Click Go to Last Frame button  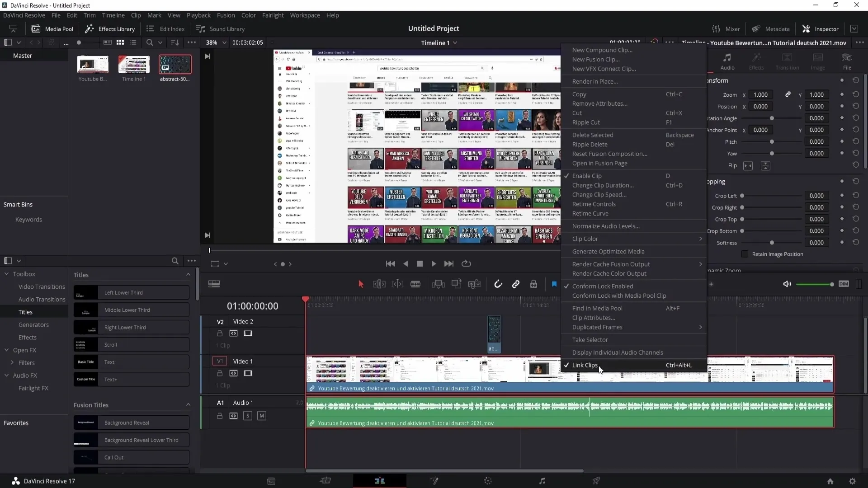(x=449, y=264)
